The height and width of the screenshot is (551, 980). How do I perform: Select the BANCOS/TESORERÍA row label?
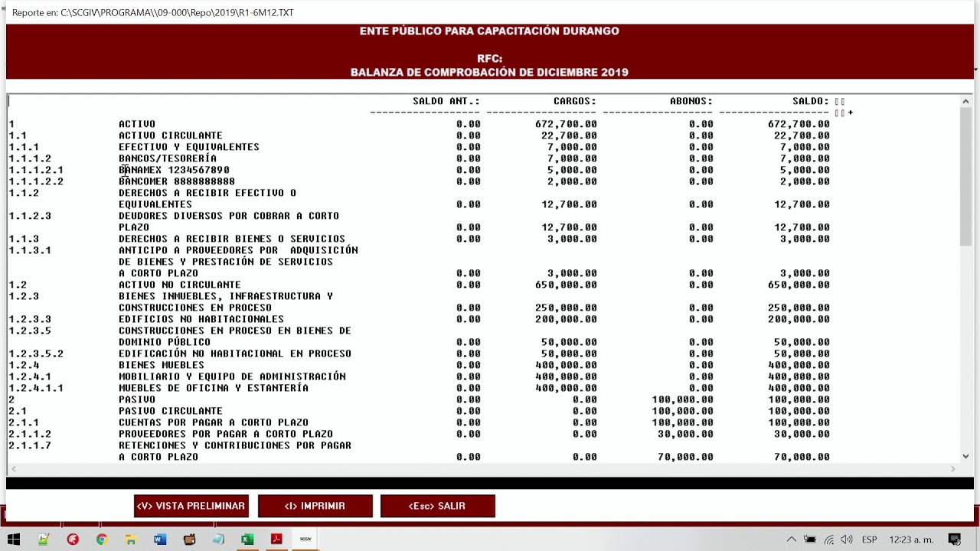pyautogui.click(x=168, y=158)
